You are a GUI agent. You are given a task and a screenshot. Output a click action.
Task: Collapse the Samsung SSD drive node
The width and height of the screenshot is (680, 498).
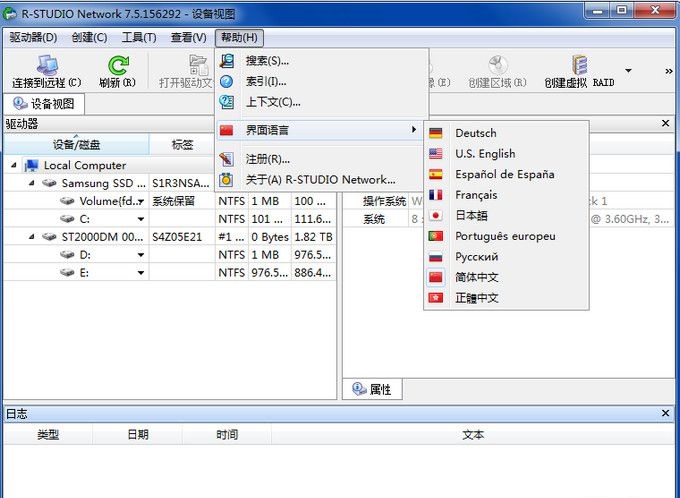coord(32,183)
